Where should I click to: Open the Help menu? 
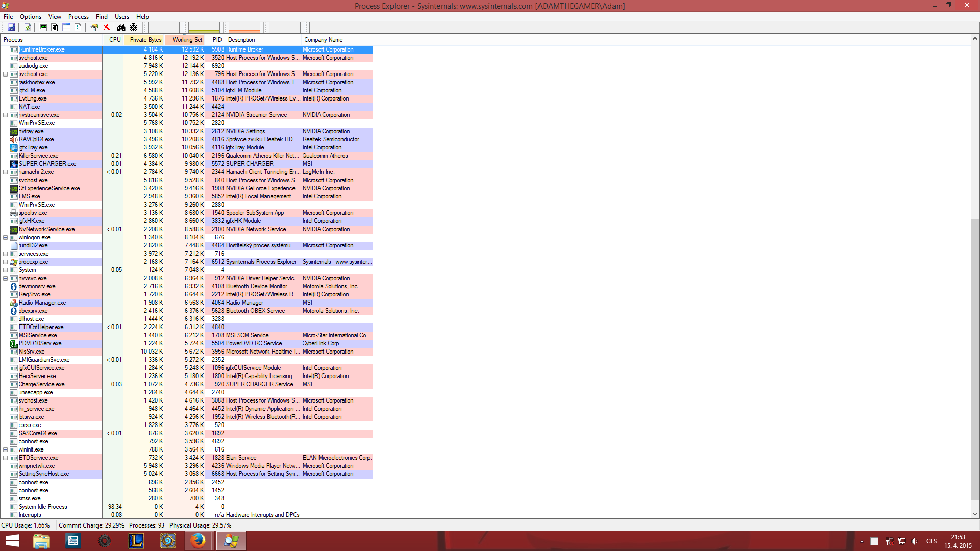tap(142, 17)
